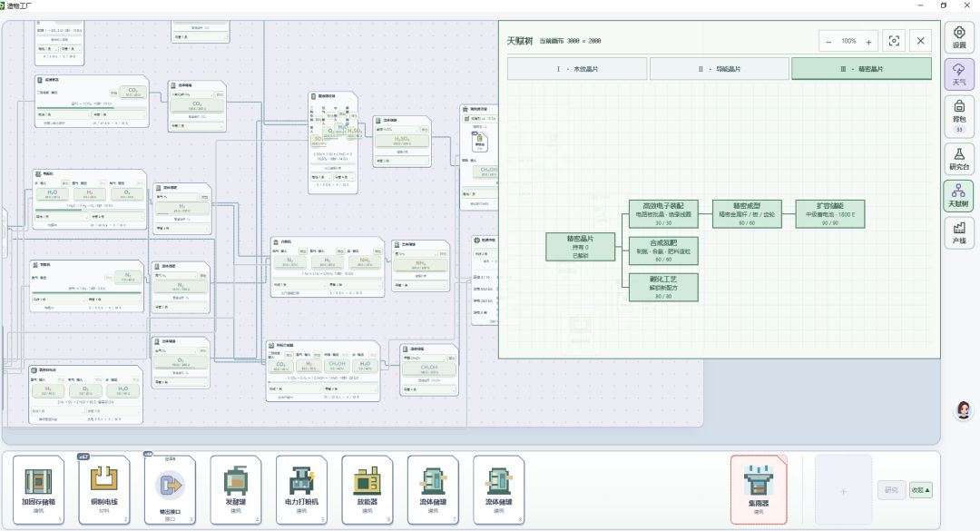Zoom out the talent tree canvas
This screenshot has width=980, height=531.
tap(828, 42)
